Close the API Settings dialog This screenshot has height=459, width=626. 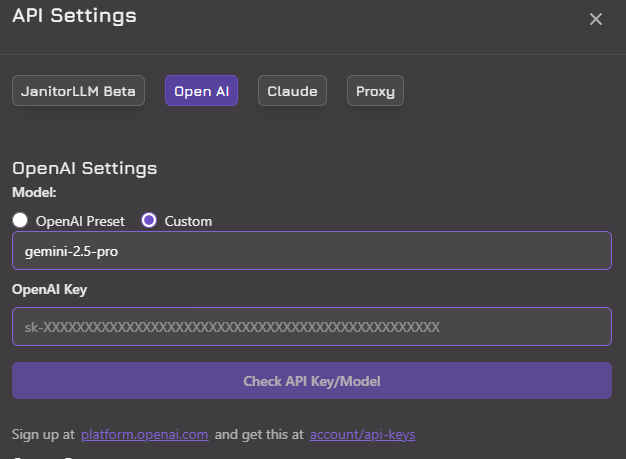click(x=596, y=19)
